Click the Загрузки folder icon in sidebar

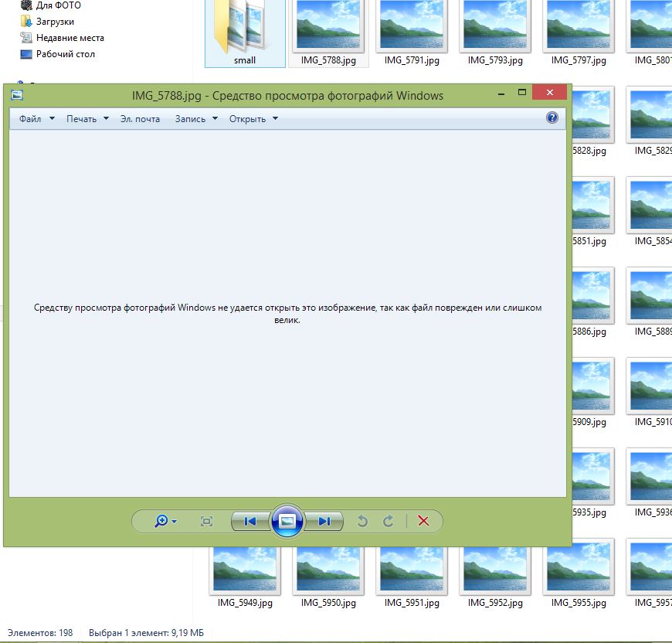point(26,22)
